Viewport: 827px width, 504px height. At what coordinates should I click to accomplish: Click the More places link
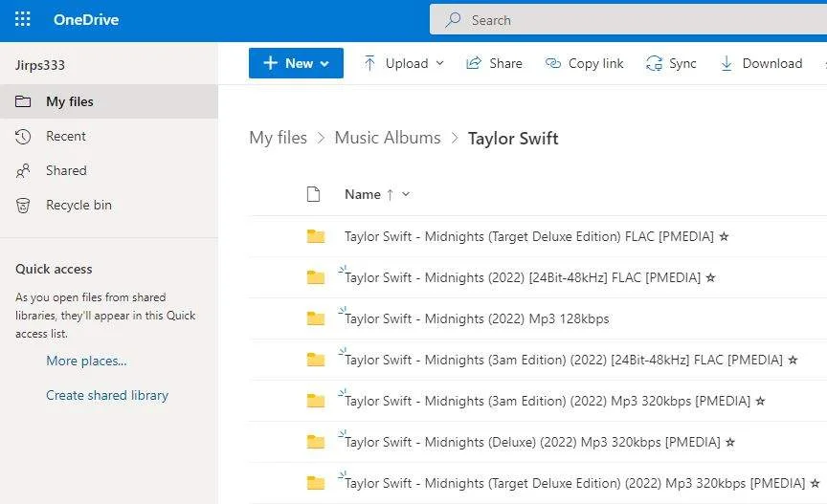[x=86, y=362]
